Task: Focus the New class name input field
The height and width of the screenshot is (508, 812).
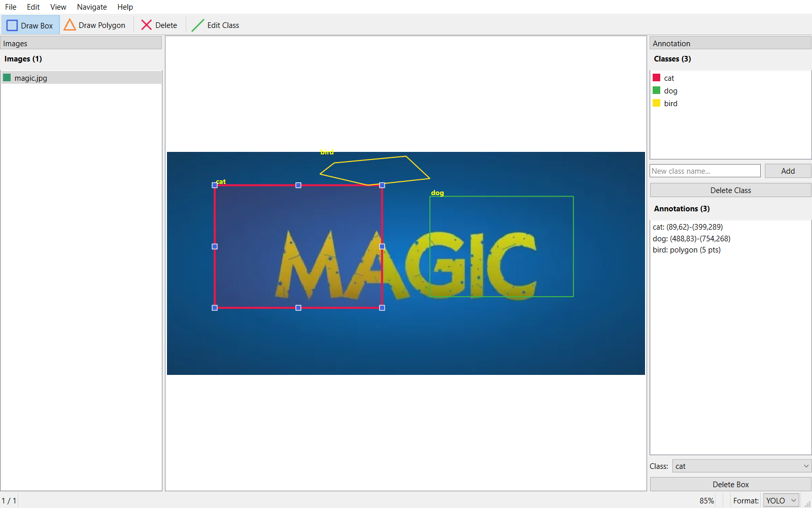Action: tap(705, 171)
